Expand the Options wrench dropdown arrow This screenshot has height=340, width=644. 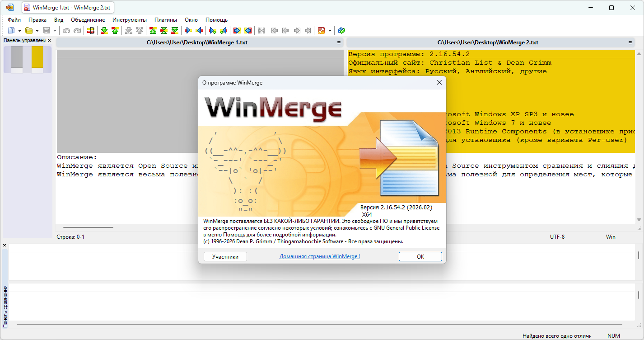(x=330, y=31)
